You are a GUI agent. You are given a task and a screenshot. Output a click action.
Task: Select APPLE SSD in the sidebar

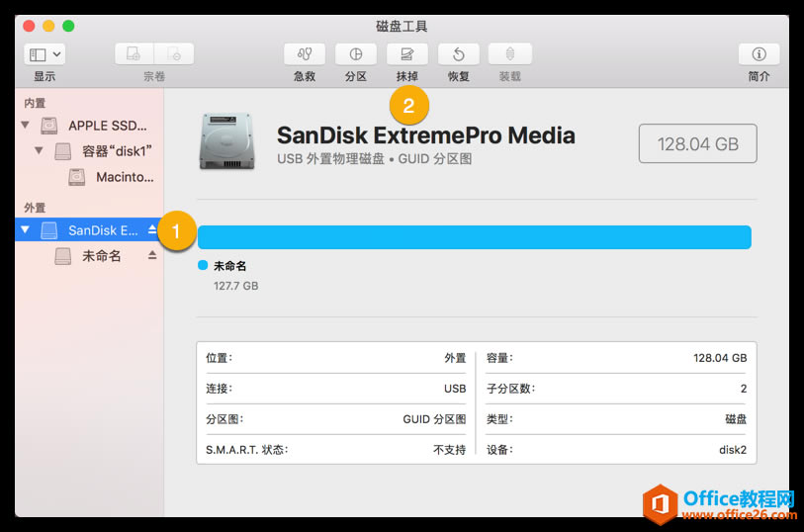108,126
